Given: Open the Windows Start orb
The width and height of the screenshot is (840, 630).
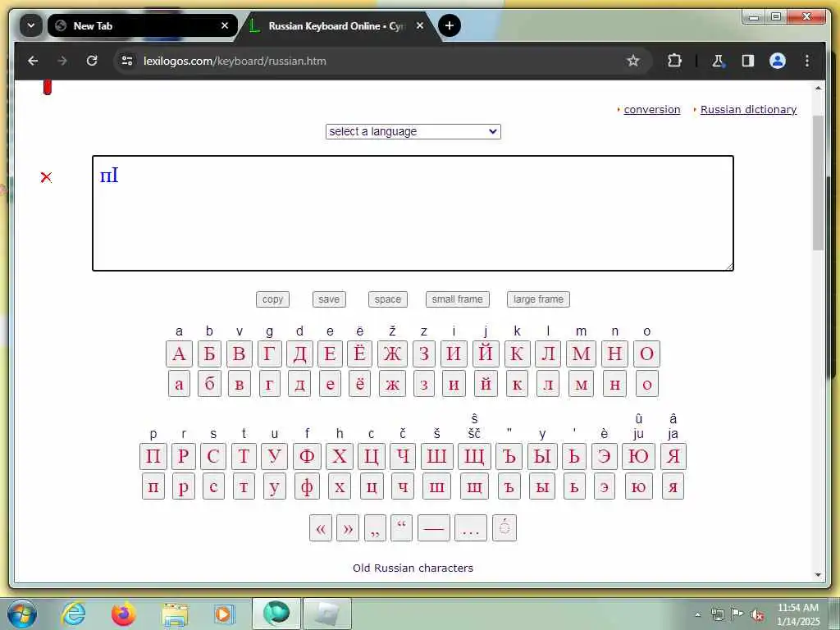Looking at the screenshot, I should click(x=22, y=614).
